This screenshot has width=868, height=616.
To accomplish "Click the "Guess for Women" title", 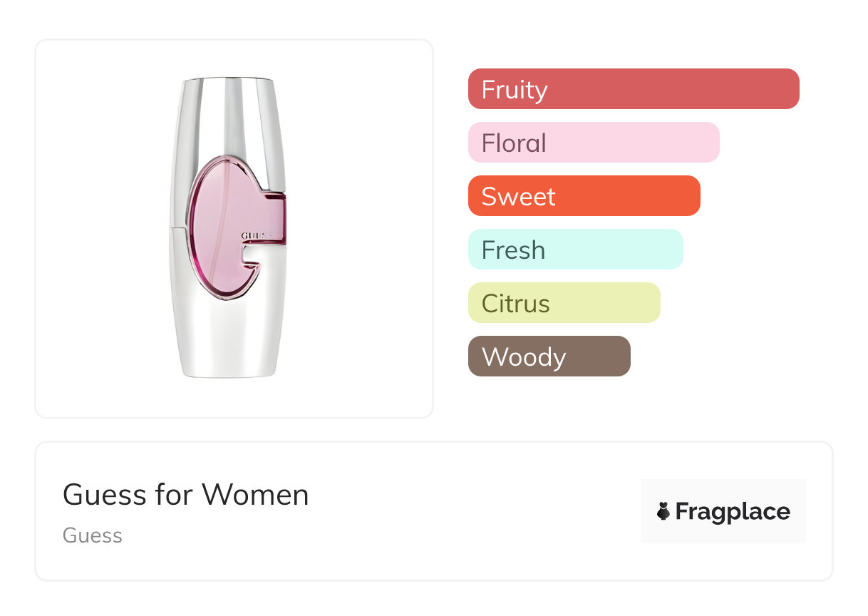I will coord(186,495).
